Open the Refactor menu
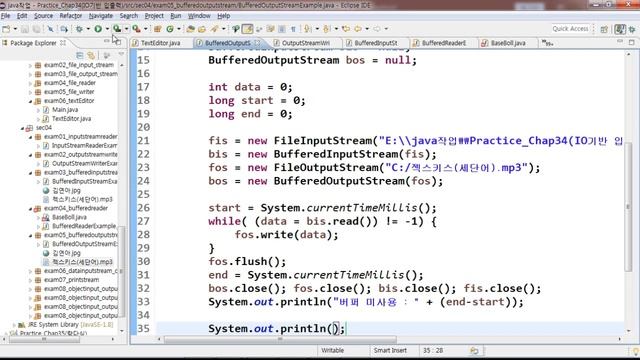Image resolution: width=640 pixels, height=360 pixels. tap(71, 16)
